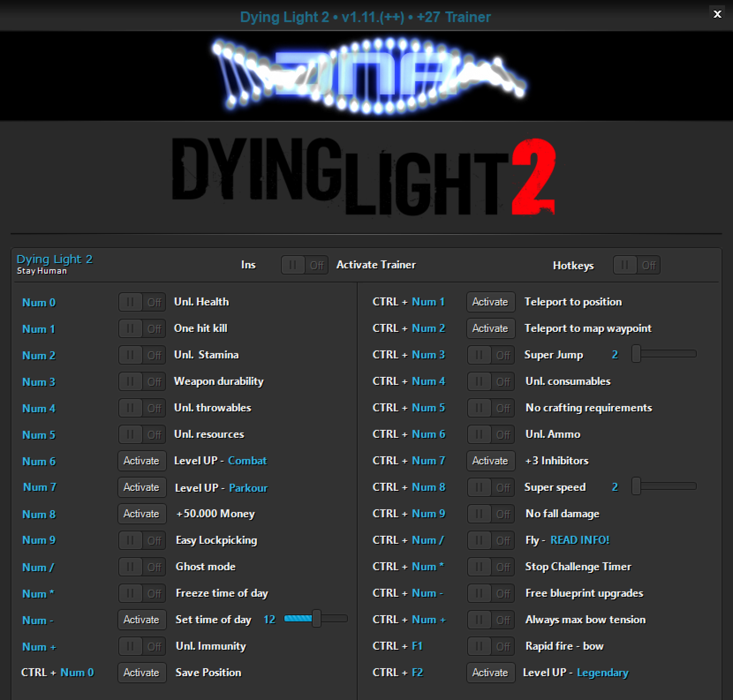Screen dimensions: 733x700
Task: Activate Save Position button
Action: tap(142, 673)
